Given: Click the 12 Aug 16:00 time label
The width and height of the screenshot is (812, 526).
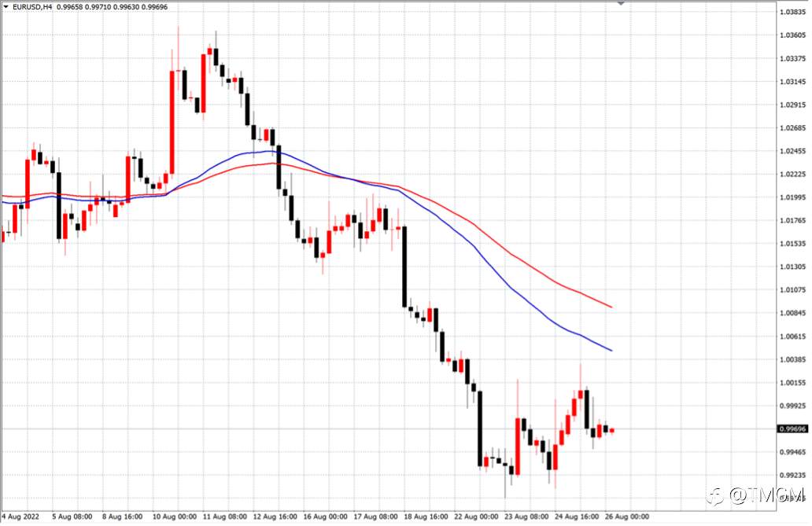Looking at the screenshot, I should [275, 517].
